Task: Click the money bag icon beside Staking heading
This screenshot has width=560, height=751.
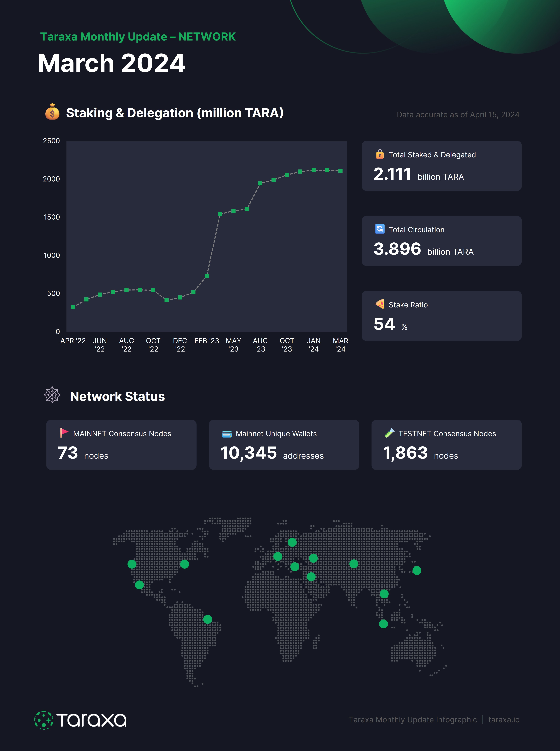Action: 52,112
